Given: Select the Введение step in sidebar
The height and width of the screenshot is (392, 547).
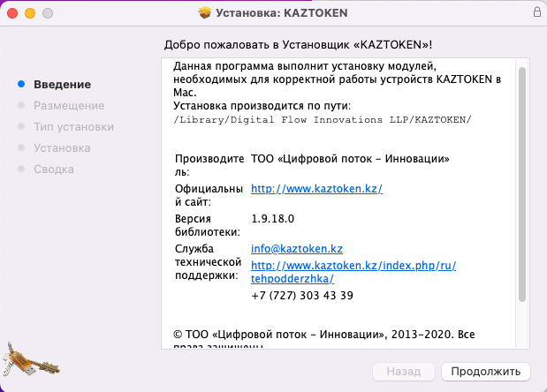Looking at the screenshot, I should pos(62,85).
